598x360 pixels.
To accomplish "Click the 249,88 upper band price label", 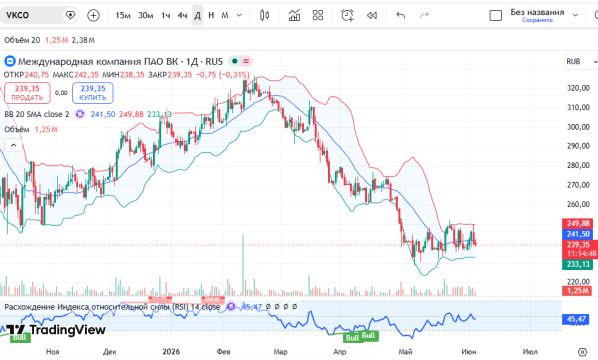I will (x=577, y=223).
